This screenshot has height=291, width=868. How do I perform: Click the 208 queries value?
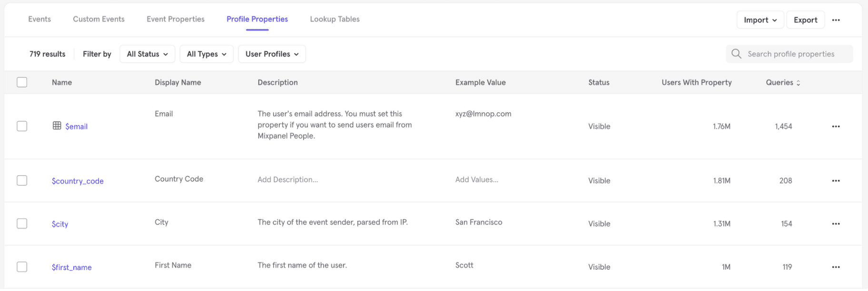point(786,181)
